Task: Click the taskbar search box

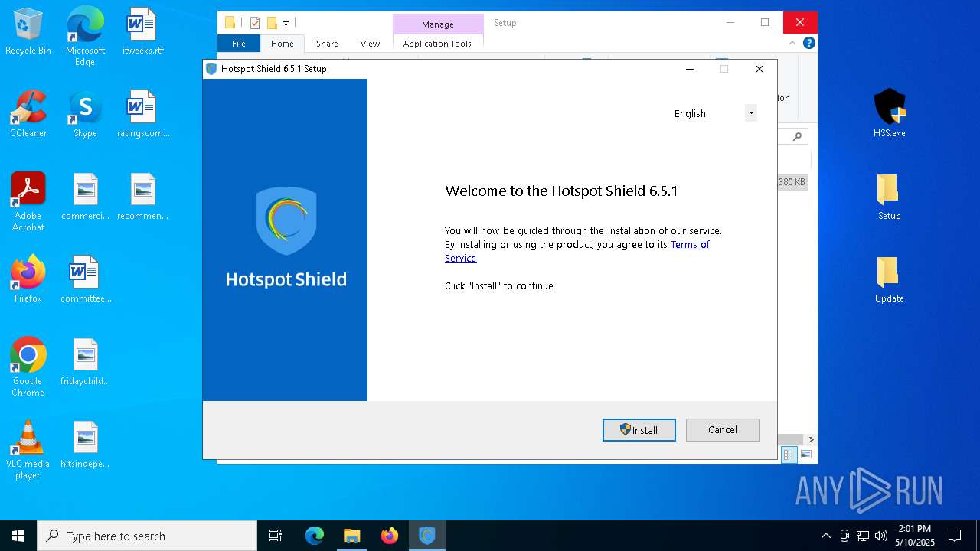Action: pos(147,536)
